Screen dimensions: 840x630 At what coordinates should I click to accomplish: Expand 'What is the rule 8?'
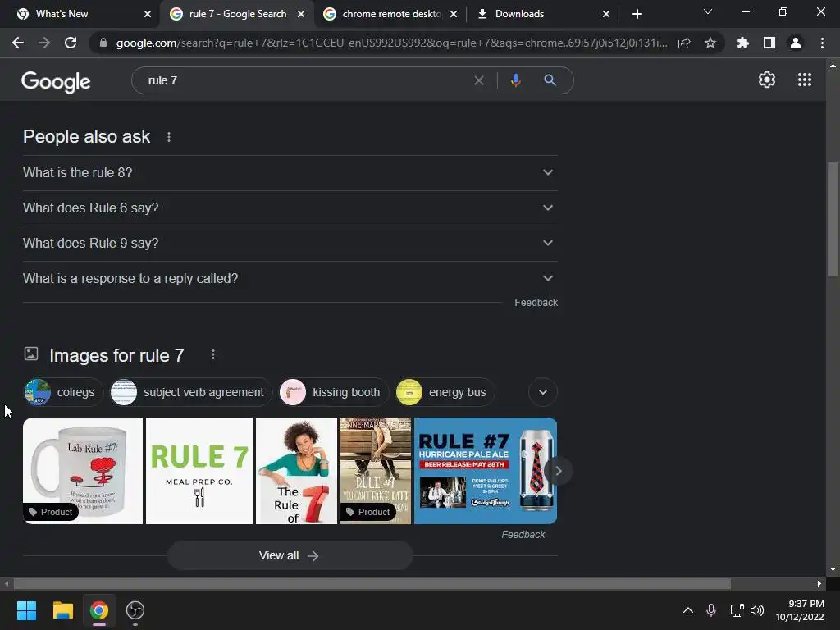290,172
